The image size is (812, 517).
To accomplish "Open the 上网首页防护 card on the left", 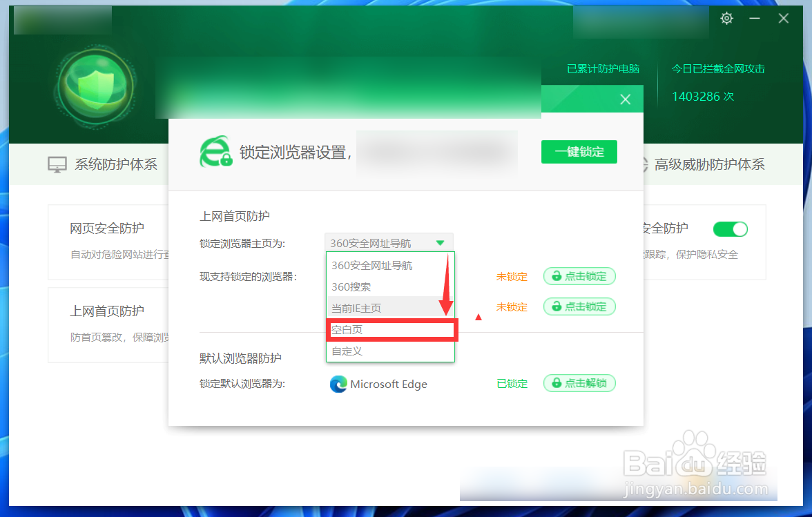I will pos(109,325).
